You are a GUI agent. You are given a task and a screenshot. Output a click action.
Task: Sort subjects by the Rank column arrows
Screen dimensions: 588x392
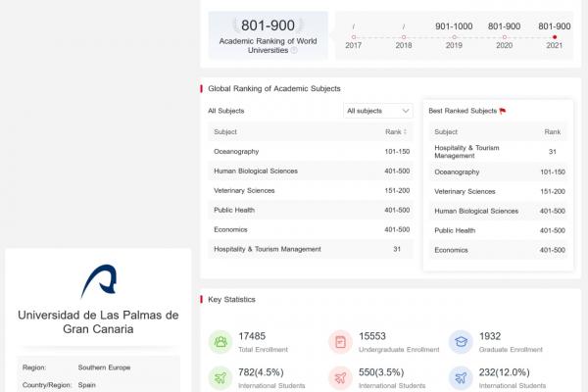tap(405, 131)
